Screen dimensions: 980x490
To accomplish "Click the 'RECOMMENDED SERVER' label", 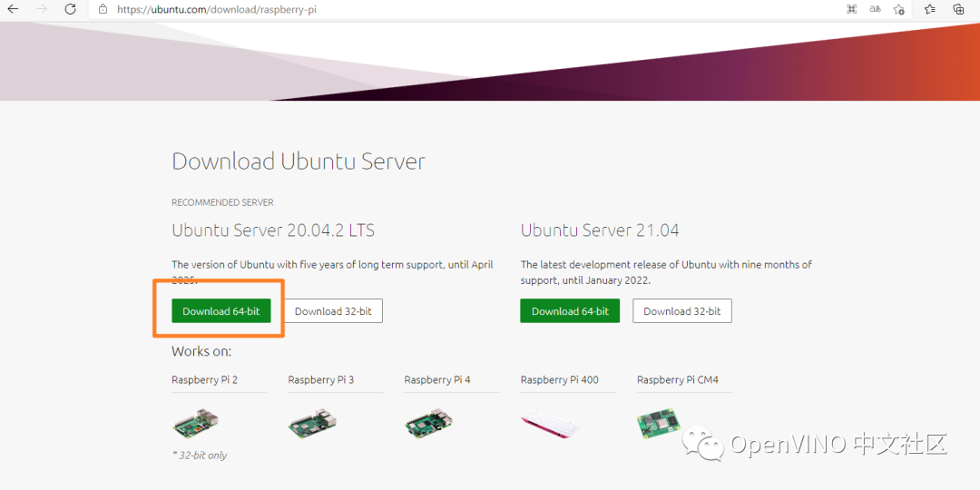I will [222, 202].
